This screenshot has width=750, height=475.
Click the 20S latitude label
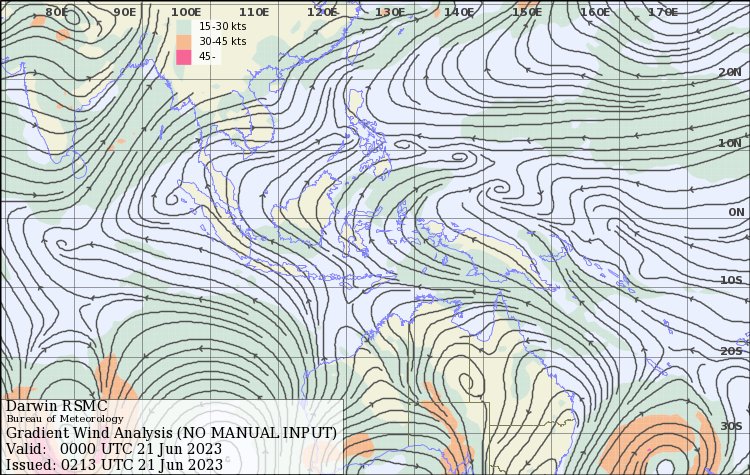(x=731, y=351)
